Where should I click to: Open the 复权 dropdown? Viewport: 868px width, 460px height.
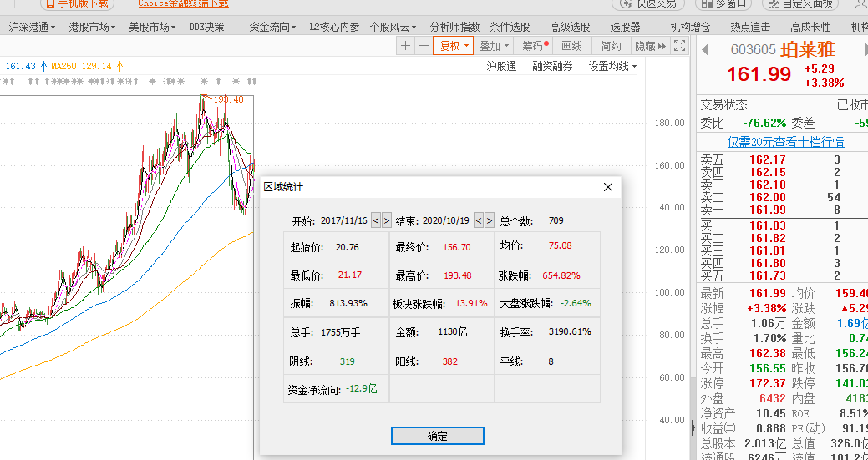(454, 47)
